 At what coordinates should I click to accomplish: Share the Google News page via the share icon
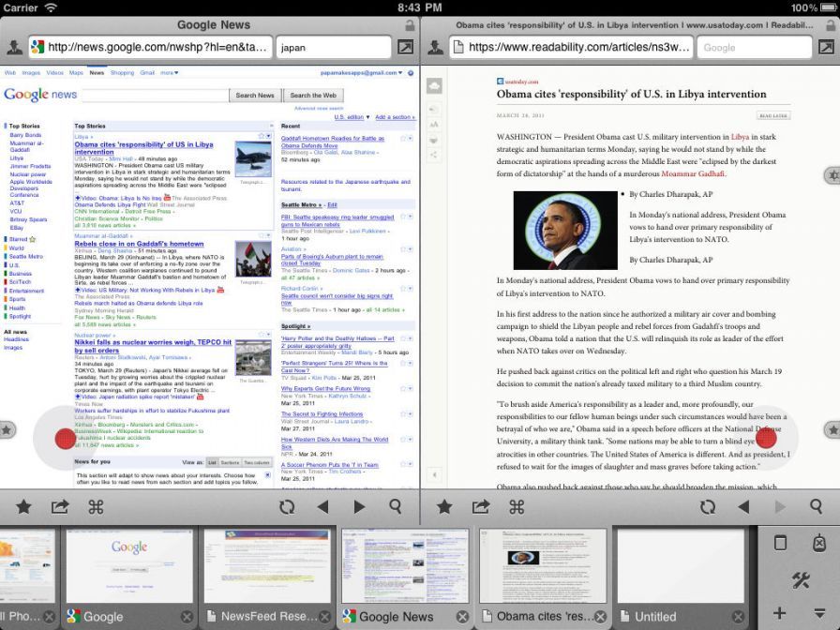click(x=58, y=506)
